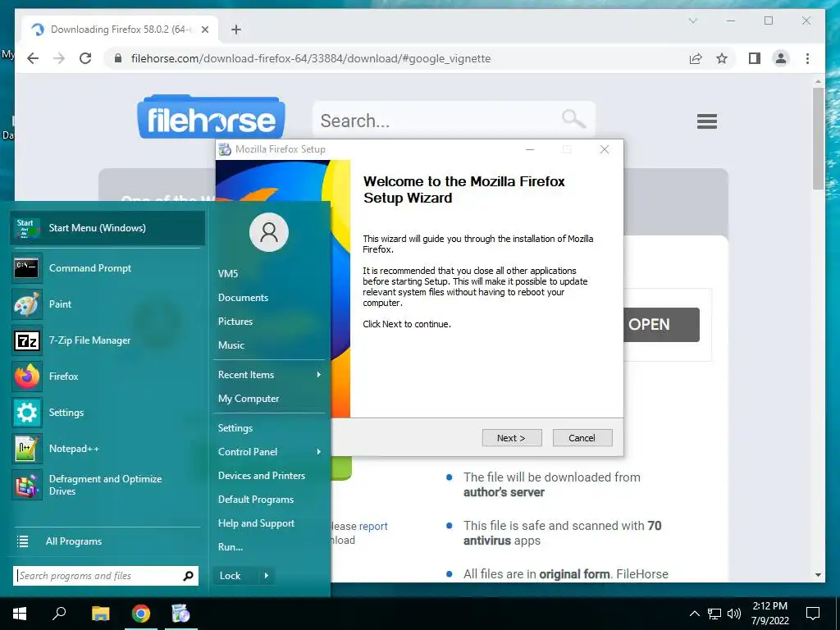Toggle Chrome side panel icon
The width and height of the screenshot is (840, 630).
click(755, 58)
